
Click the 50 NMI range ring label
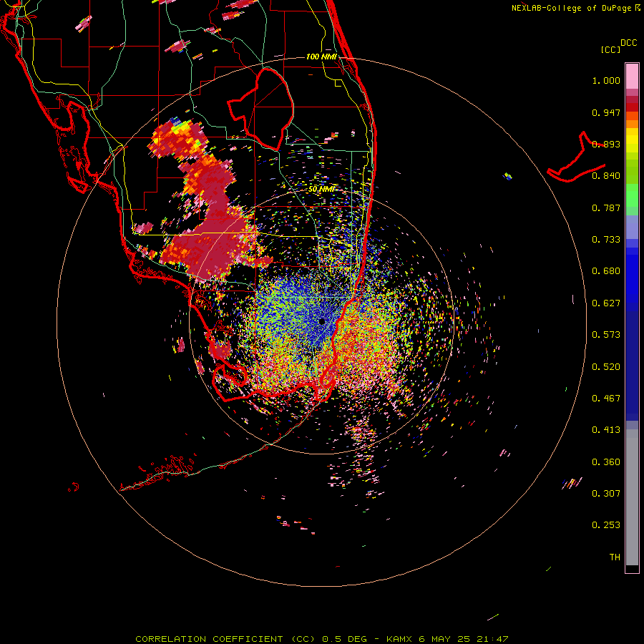[321, 189]
